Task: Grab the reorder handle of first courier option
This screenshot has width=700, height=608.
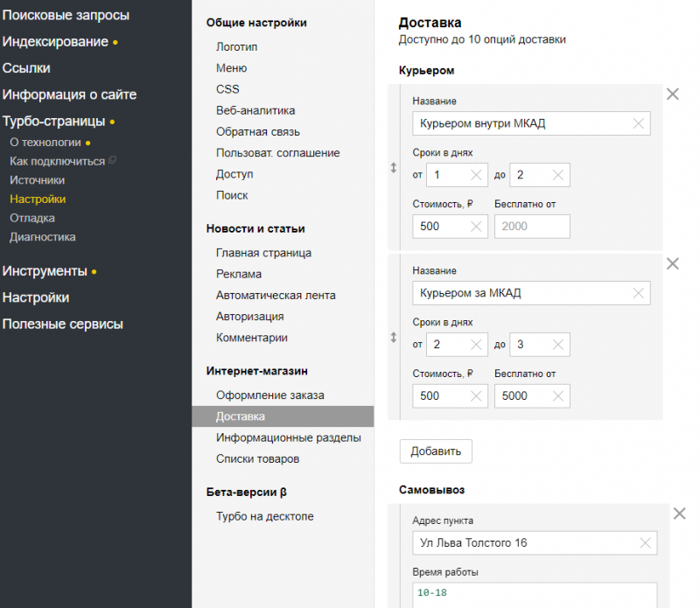Action: (x=394, y=167)
